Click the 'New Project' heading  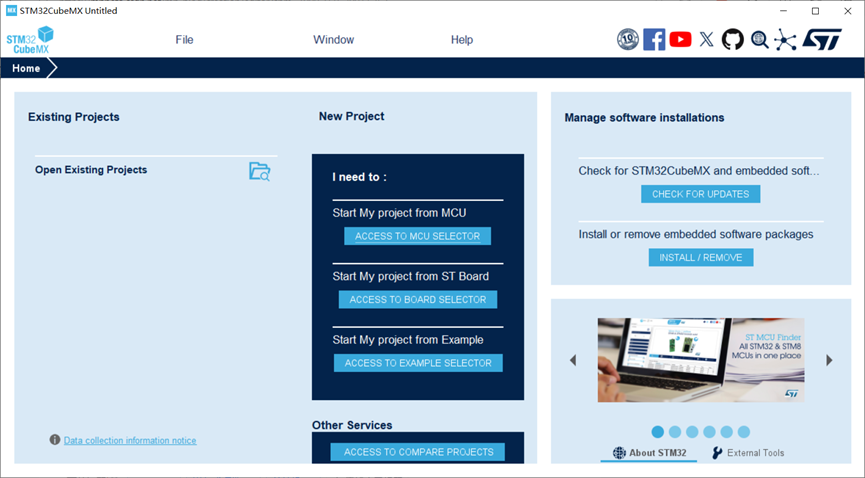[x=351, y=116]
